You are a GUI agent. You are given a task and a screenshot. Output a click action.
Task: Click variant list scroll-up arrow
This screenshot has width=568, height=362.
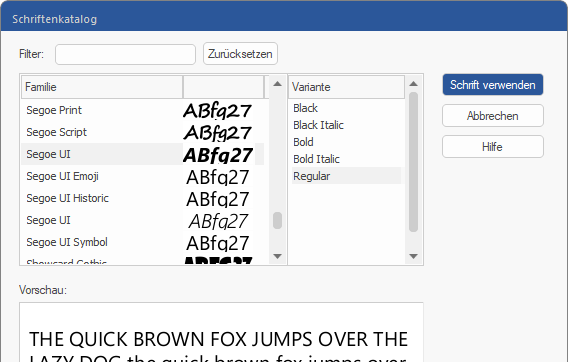pos(413,84)
